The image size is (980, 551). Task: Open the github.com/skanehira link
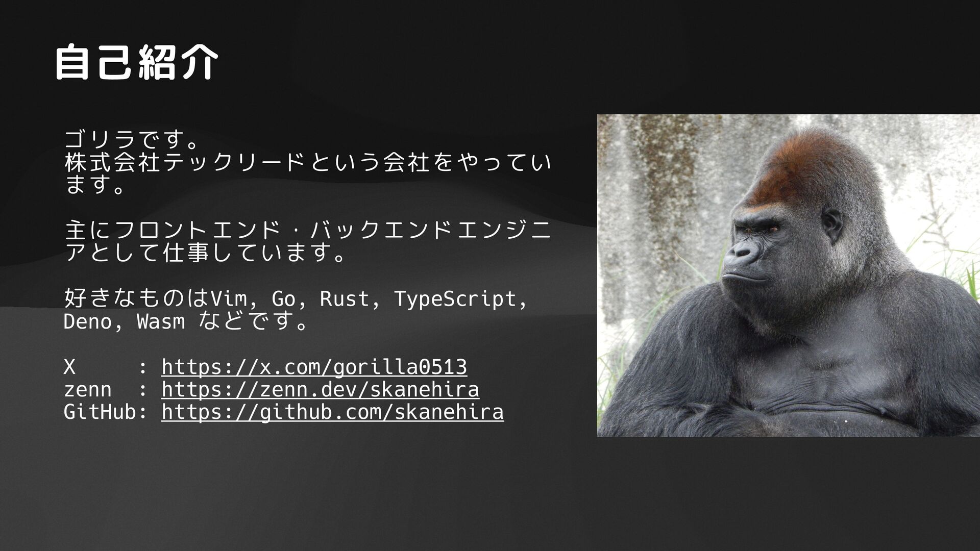coord(332,412)
